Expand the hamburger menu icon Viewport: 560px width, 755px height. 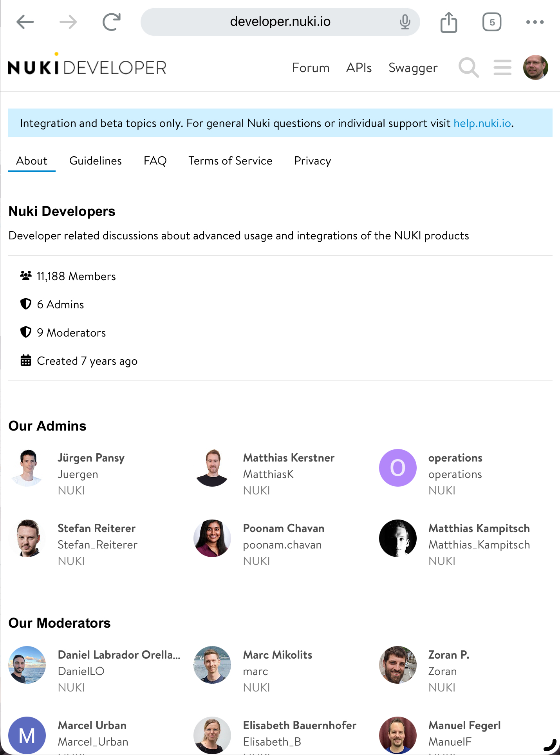coord(502,67)
